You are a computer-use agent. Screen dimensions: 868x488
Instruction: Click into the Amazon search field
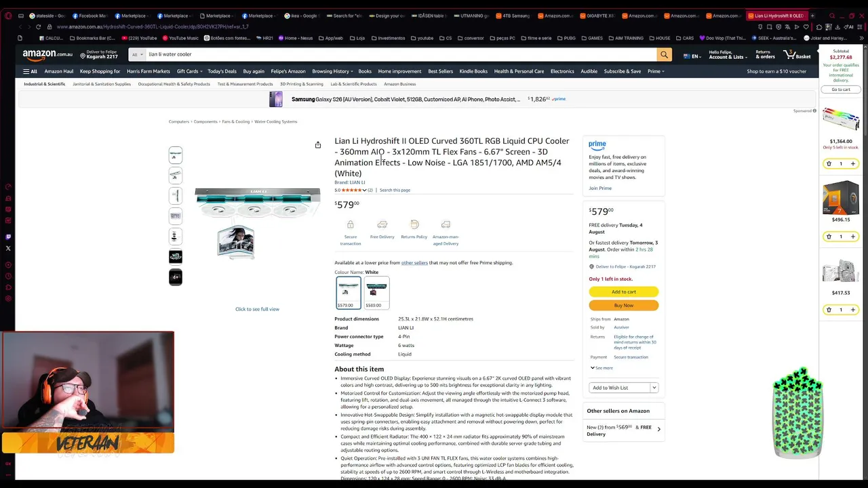point(401,54)
